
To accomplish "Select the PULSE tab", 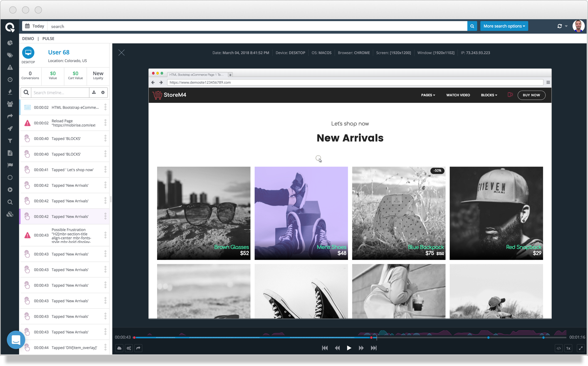I will (x=48, y=38).
